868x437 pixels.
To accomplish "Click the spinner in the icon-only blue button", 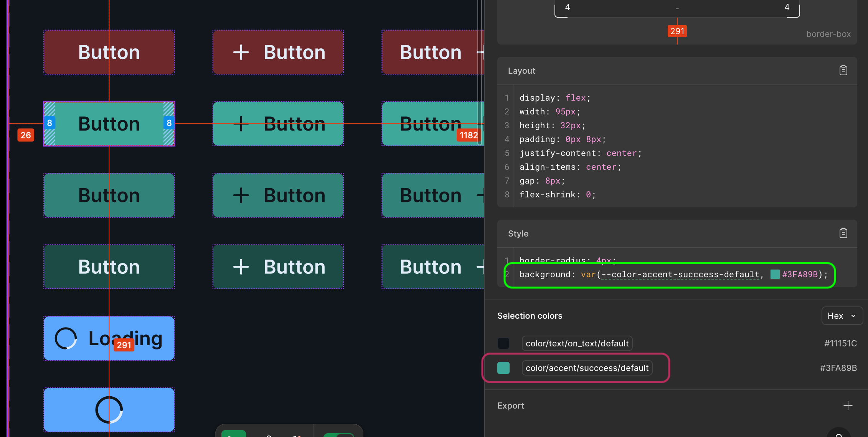I will coord(109,410).
